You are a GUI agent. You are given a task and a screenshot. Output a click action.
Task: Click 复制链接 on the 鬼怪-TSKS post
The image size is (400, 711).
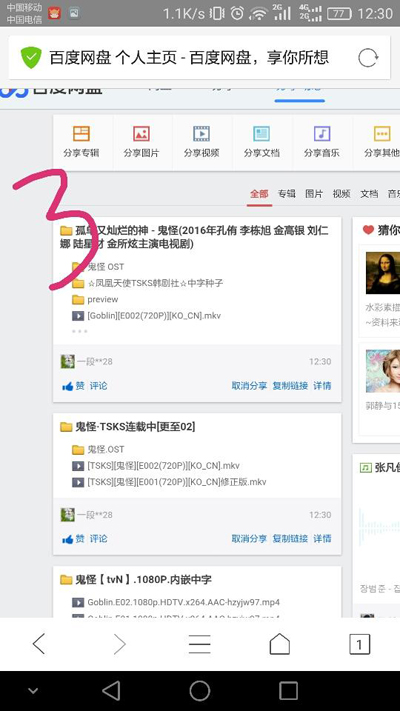(x=290, y=539)
